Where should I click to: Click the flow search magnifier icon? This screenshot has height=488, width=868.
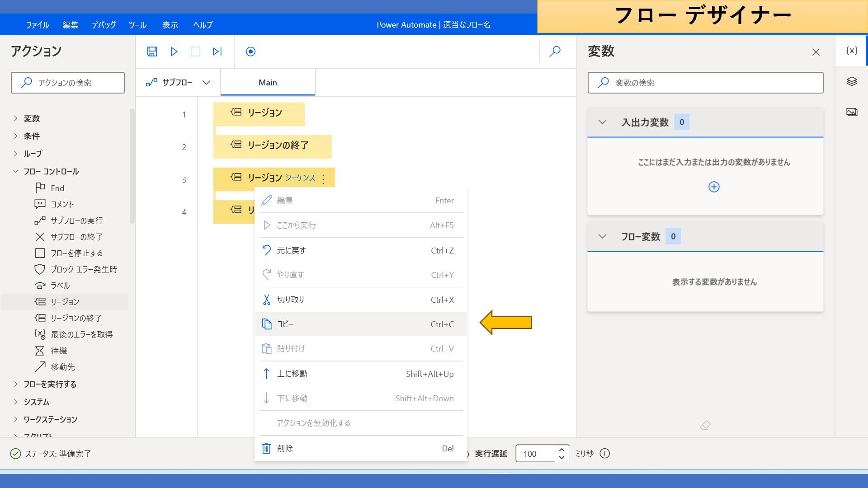click(x=555, y=52)
